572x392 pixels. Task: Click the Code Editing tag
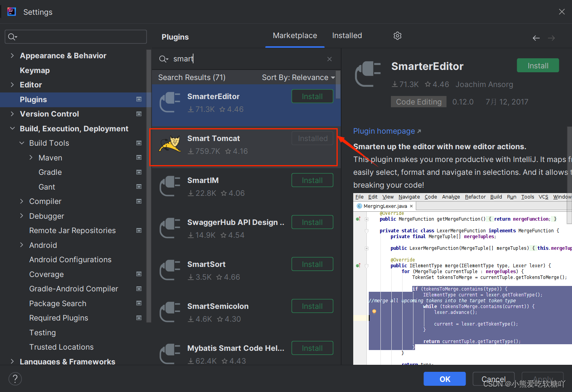tap(419, 102)
